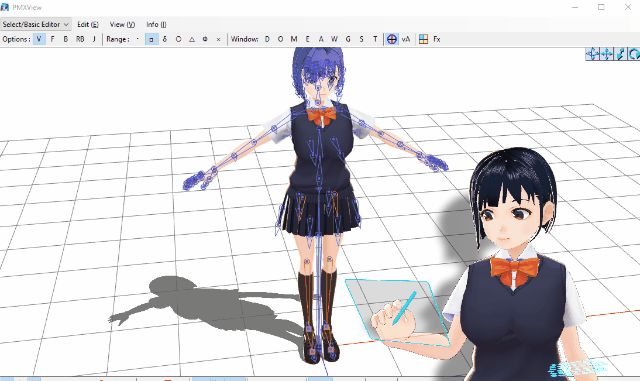Open the T window from Window toolbar
This screenshot has height=381, width=640.
click(375, 39)
